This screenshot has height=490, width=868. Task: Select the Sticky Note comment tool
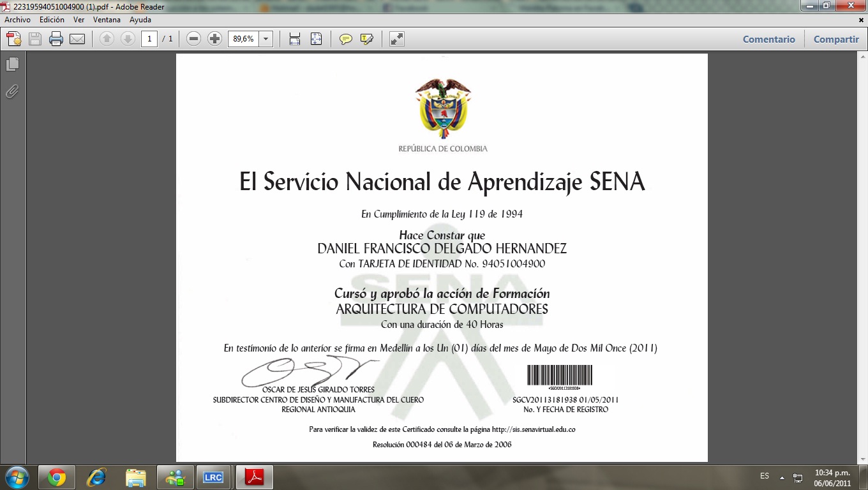click(345, 39)
